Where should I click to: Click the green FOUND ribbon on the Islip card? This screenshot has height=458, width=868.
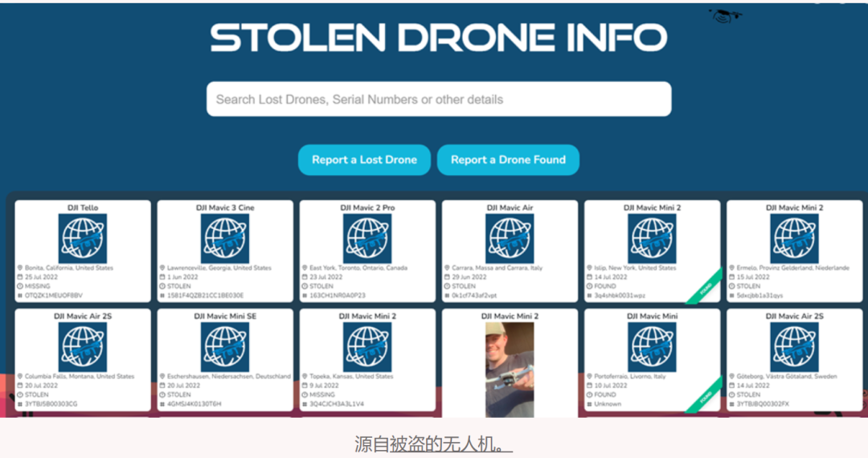[x=704, y=287]
